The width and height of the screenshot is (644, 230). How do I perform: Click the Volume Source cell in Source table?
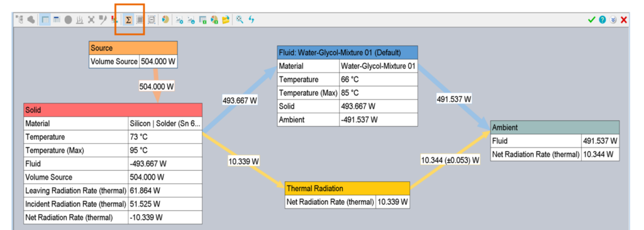click(114, 62)
